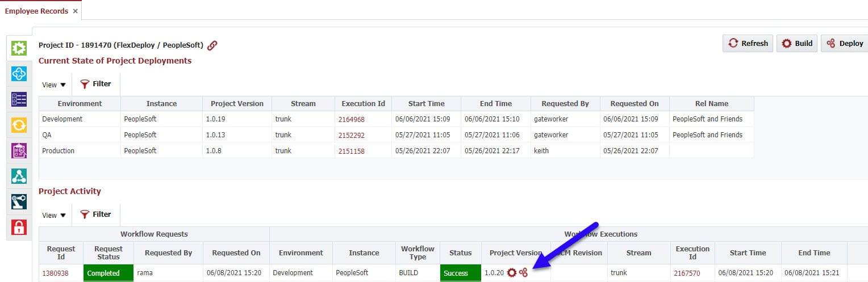Close the Employee Records tab

click(76, 11)
